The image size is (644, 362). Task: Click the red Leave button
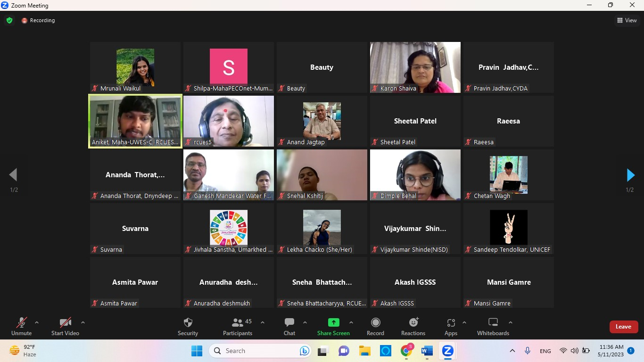click(623, 327)
